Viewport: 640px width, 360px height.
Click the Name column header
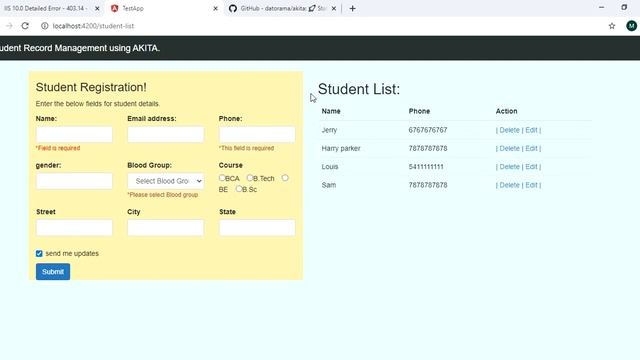pyautogui.click(x=331, y=111)
